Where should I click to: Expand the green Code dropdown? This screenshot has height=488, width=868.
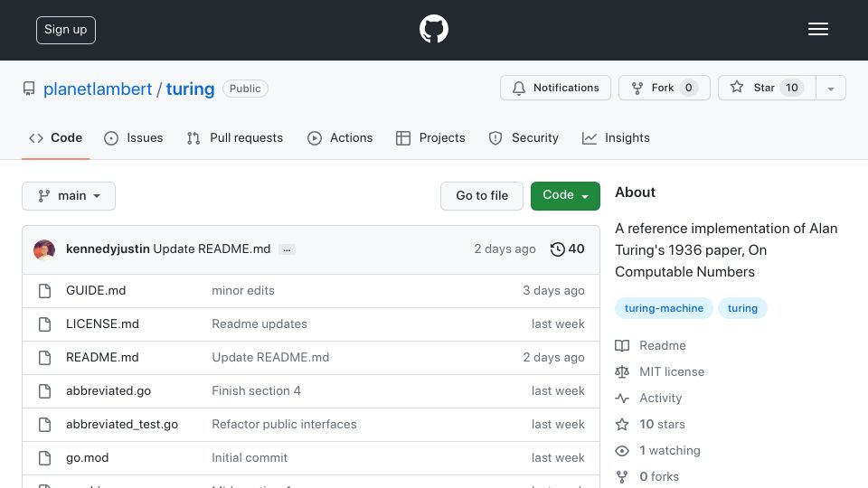(x=565, y=196)
